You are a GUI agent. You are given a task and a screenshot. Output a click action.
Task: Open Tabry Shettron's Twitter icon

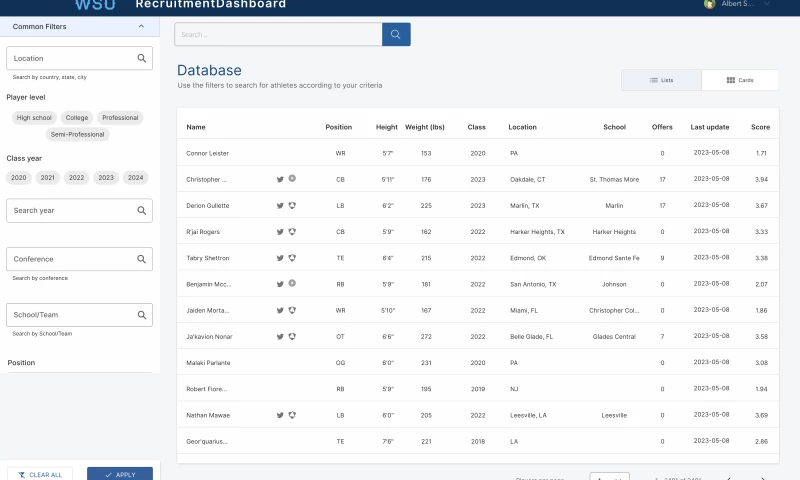280,258
